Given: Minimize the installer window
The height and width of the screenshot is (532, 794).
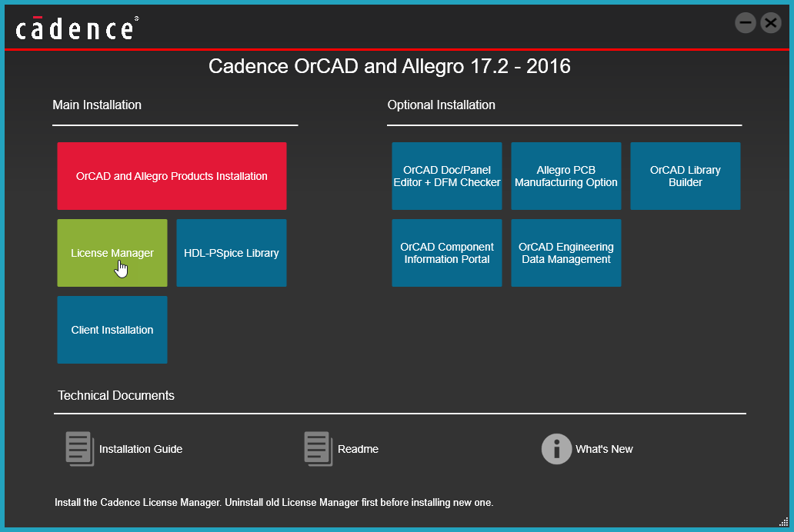Looking at the screenshot, I should tap(745, 23).
